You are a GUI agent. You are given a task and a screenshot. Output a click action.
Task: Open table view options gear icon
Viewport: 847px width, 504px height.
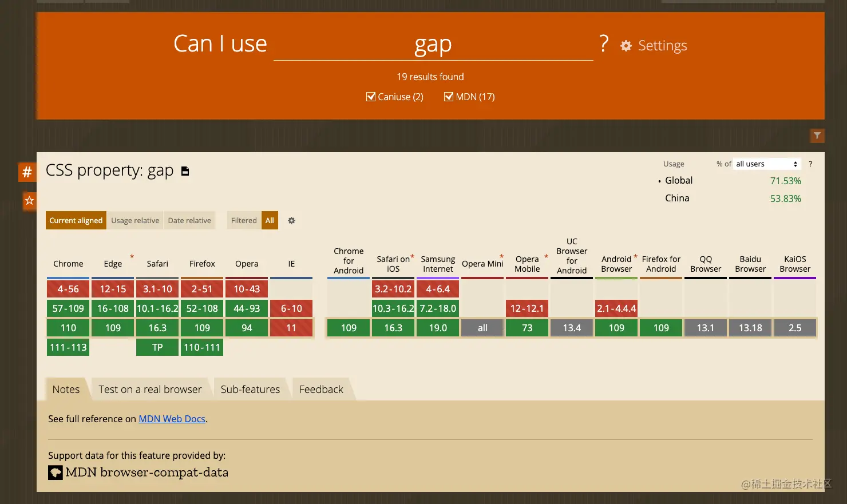click(x=291, y=220)
